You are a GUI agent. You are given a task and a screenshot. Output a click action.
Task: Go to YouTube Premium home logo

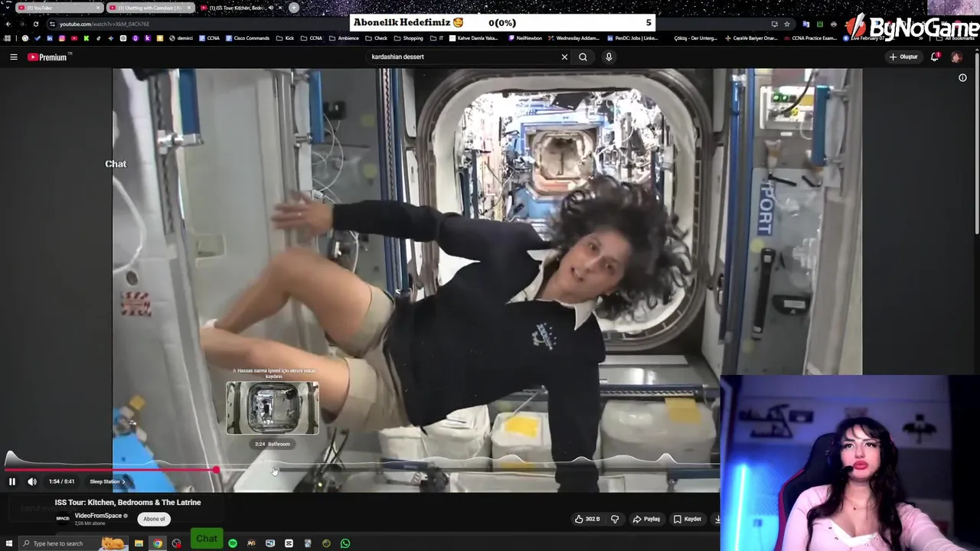49,57
